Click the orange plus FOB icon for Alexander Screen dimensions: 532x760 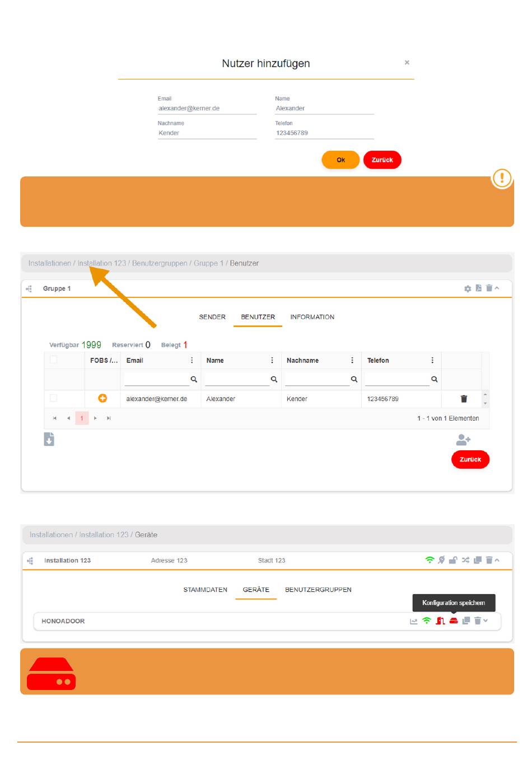(102, 398)
